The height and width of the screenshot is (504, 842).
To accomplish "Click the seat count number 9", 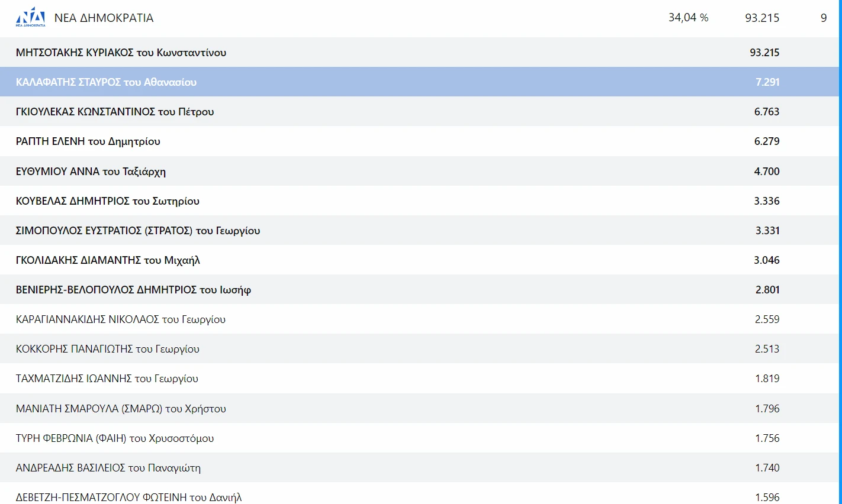I will (x=823, y=18).
